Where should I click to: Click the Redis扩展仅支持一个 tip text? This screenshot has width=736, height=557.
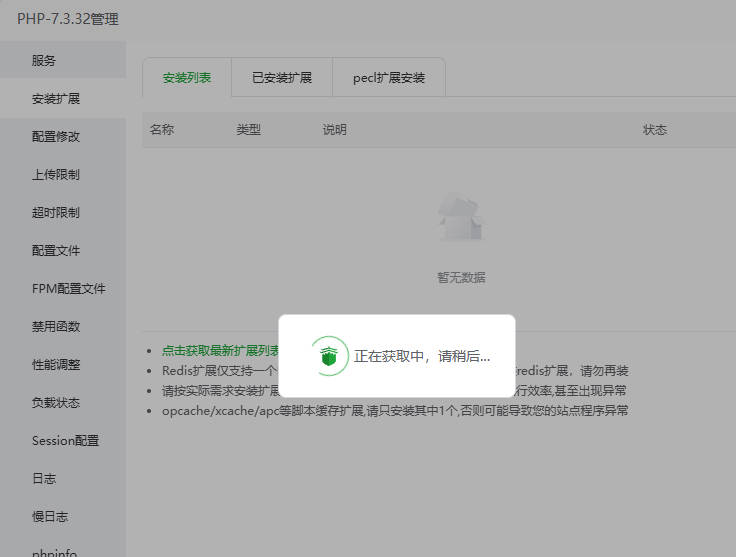220,371
